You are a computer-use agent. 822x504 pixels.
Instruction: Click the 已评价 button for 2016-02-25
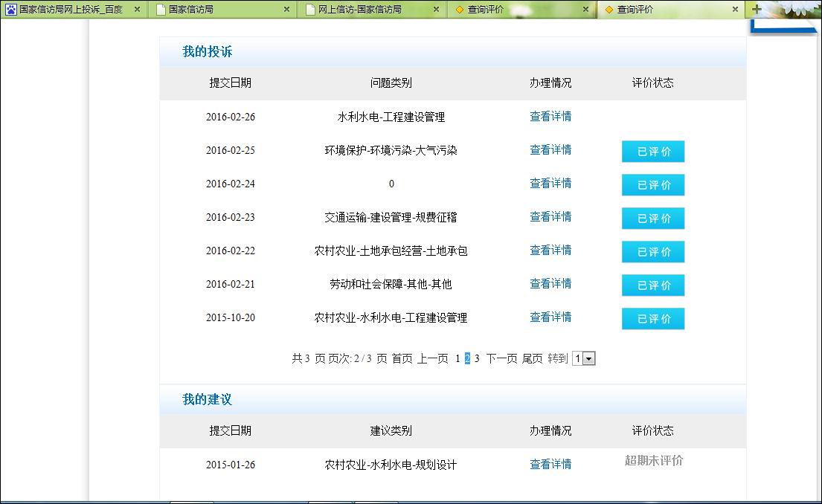coord(652,151)
